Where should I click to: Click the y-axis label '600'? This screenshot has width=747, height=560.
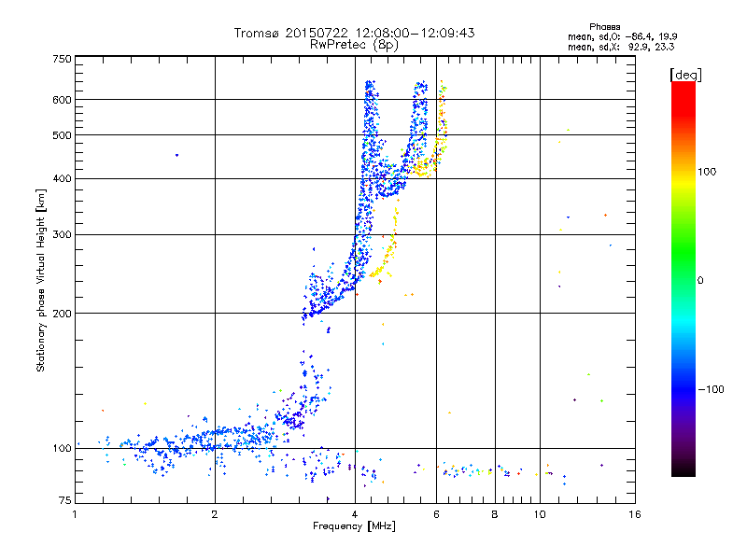point(62,100)
